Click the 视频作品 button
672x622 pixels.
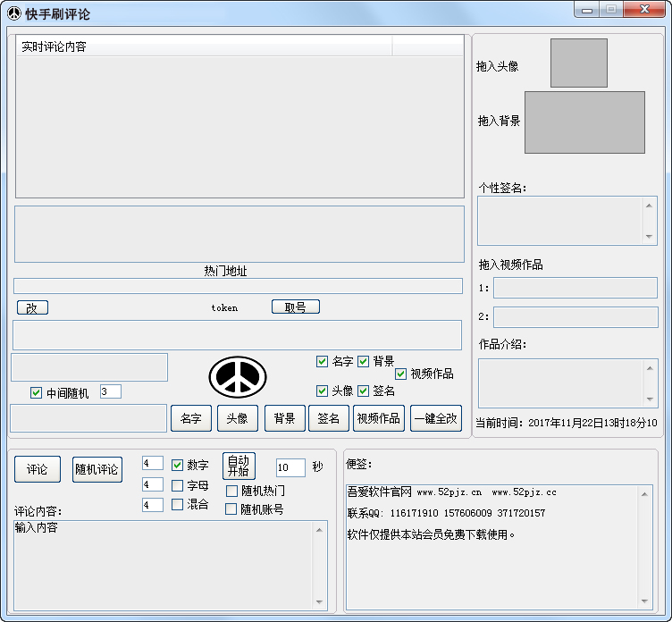click(x=378, y=418)
